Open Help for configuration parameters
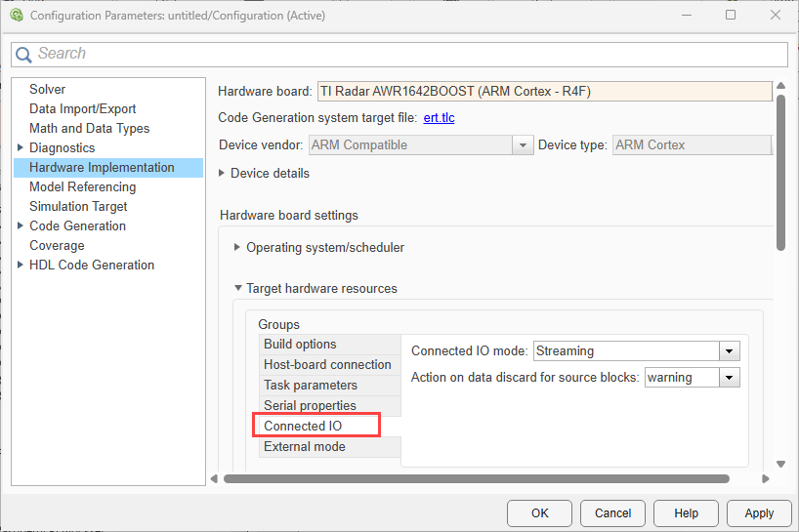The image size is (799, 532). click(x=686, y=513)
